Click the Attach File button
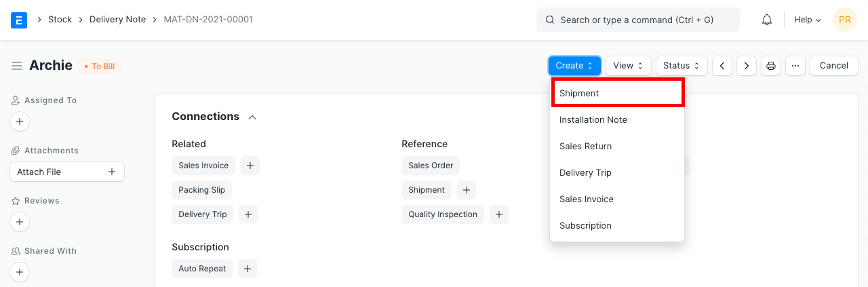 (67, 172)
